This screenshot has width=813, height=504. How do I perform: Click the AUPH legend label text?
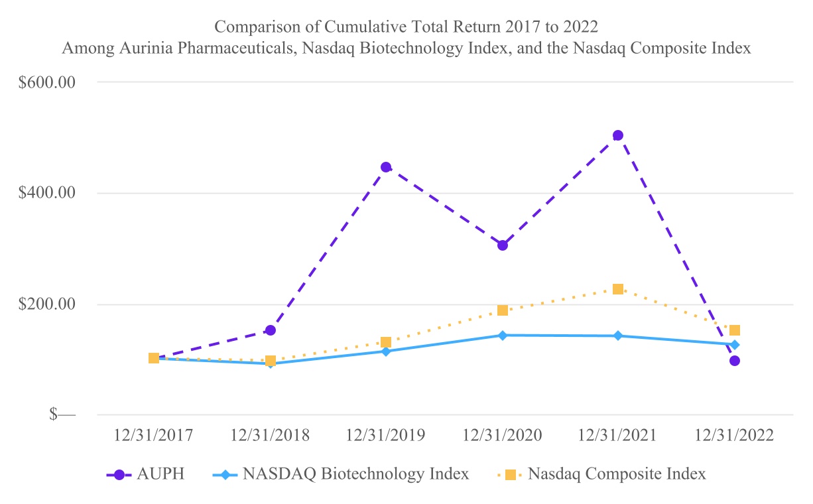[x=160, y=475]
